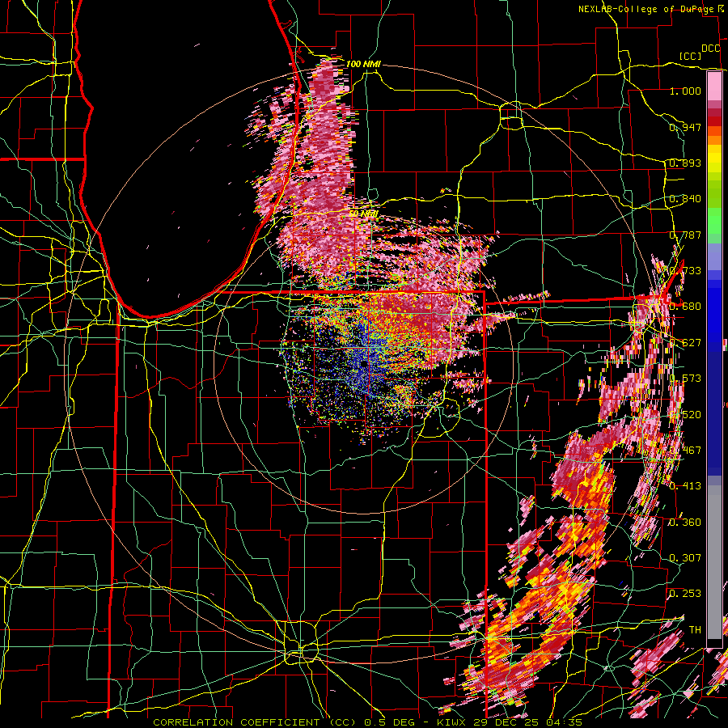Viewport: 728px width, 728px height.
Task: Select the 0.573 scale value
Action: coord(685,379)
